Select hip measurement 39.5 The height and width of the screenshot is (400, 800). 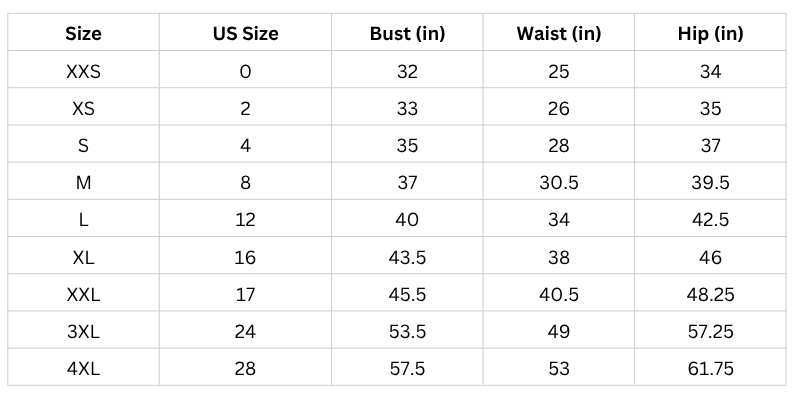tap(710, 183)
